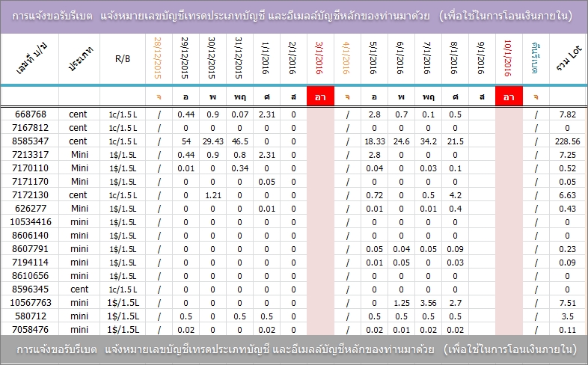Select account number 7194114

coord(31,263)
